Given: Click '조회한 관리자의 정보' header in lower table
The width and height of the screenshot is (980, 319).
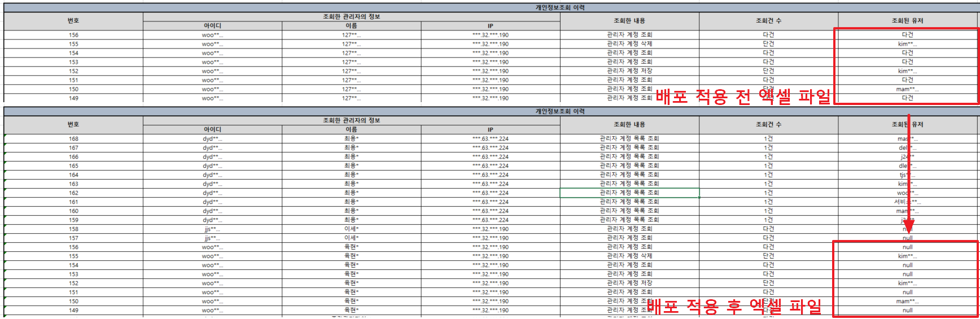Looking at the screenshot, I should 351,120.
